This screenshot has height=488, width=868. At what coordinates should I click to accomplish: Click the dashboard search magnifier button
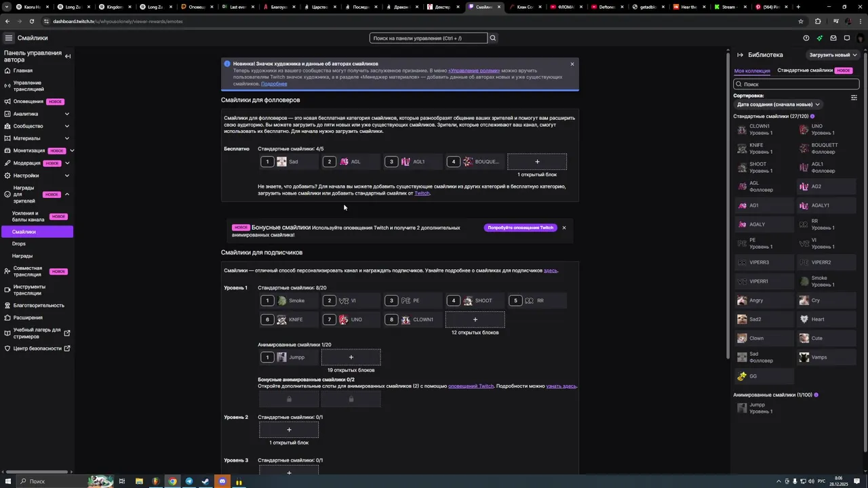click(493, 38)
